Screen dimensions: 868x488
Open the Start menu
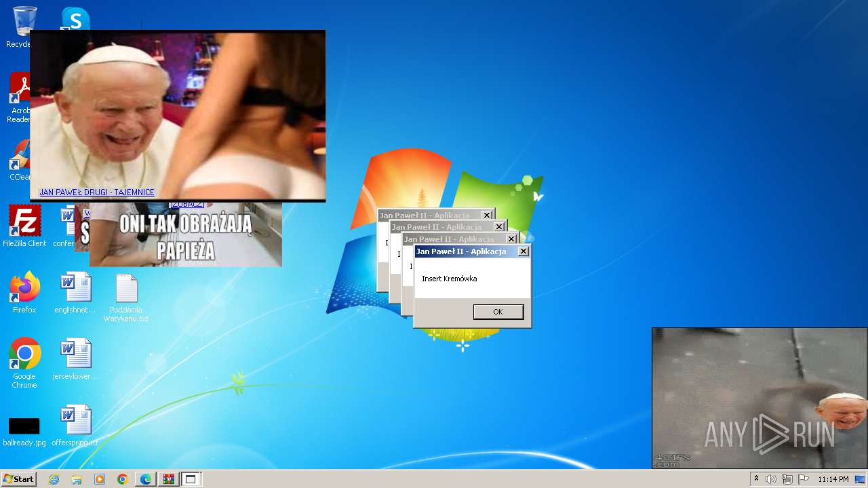coord(19,479)
